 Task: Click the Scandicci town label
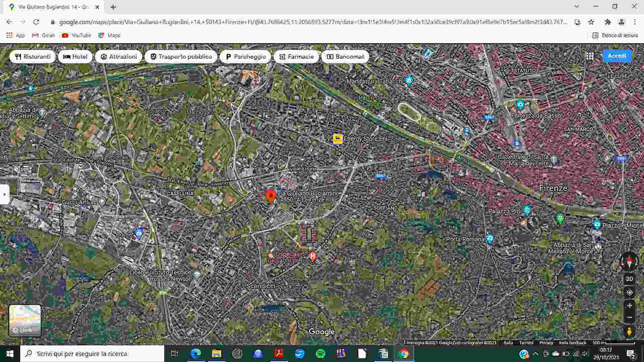click(x=261, y=286)
